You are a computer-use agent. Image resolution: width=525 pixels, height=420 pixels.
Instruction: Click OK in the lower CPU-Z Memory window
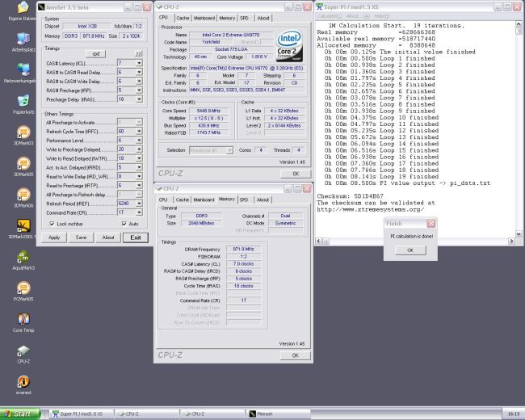pos(295,355)
